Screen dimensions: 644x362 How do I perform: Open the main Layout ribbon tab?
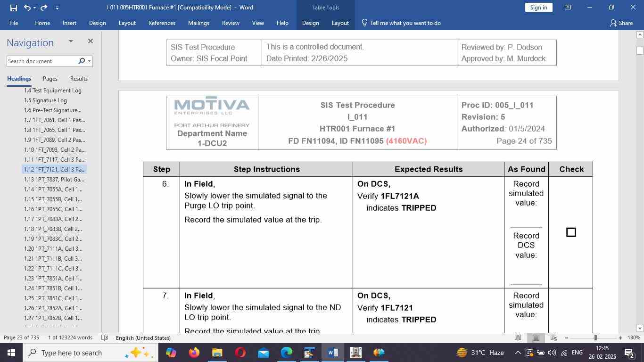click(x=127, y=23)
